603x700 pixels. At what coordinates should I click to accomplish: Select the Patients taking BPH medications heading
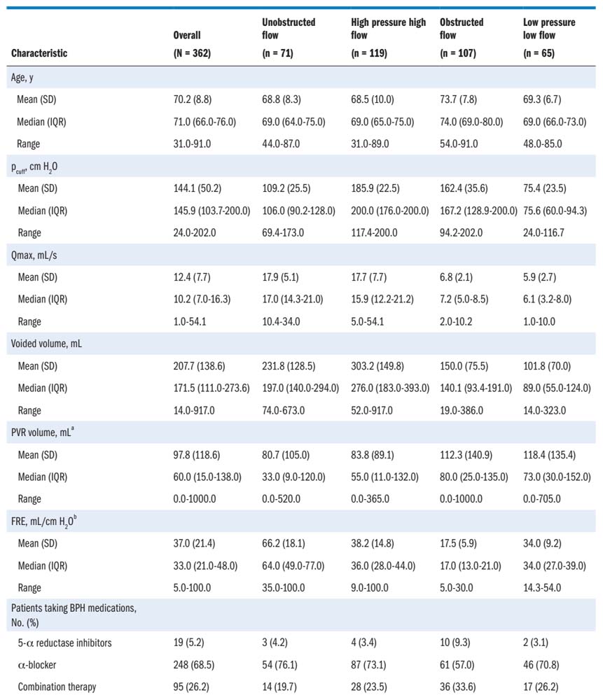(74, 614)
